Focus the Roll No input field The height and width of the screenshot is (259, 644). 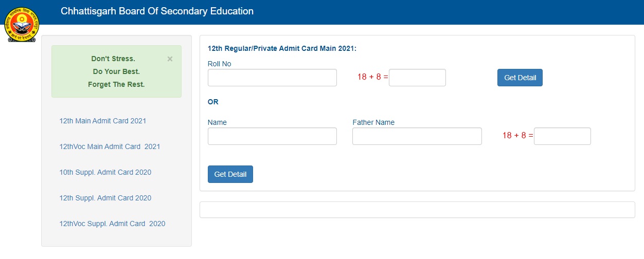(272, 78)
